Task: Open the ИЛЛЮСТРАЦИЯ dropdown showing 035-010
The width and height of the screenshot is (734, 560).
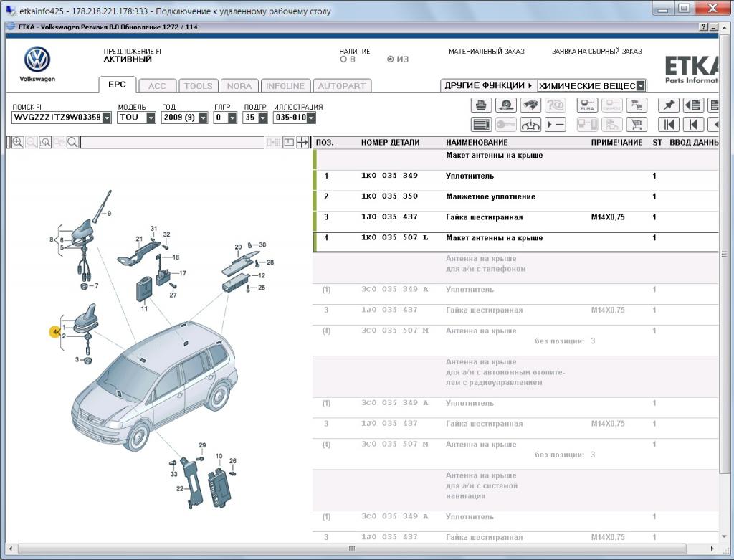Action: pos(311,118)
